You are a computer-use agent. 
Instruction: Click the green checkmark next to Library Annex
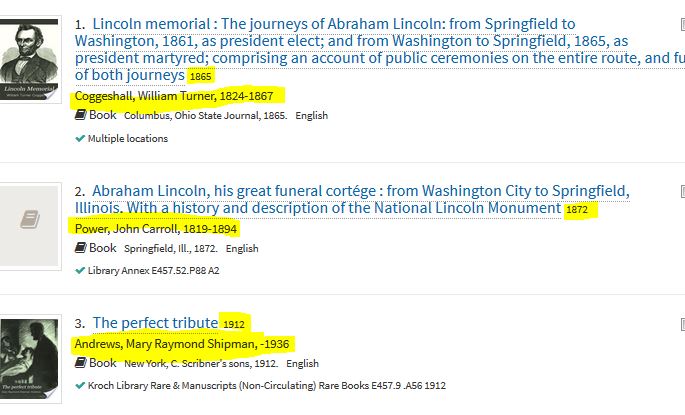[x=80, y=270]
